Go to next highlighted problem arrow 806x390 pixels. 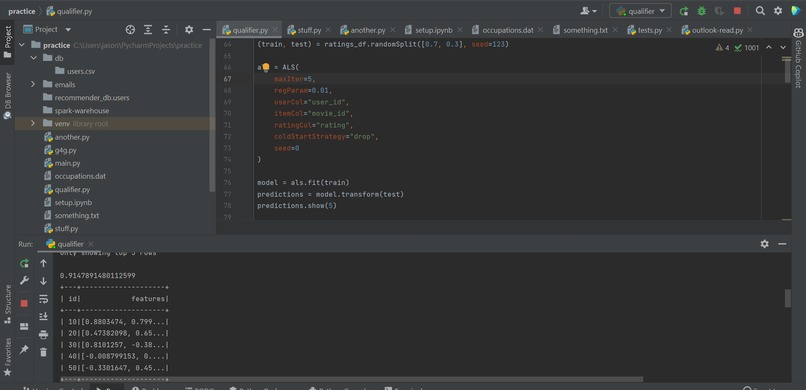click(783, 47)
